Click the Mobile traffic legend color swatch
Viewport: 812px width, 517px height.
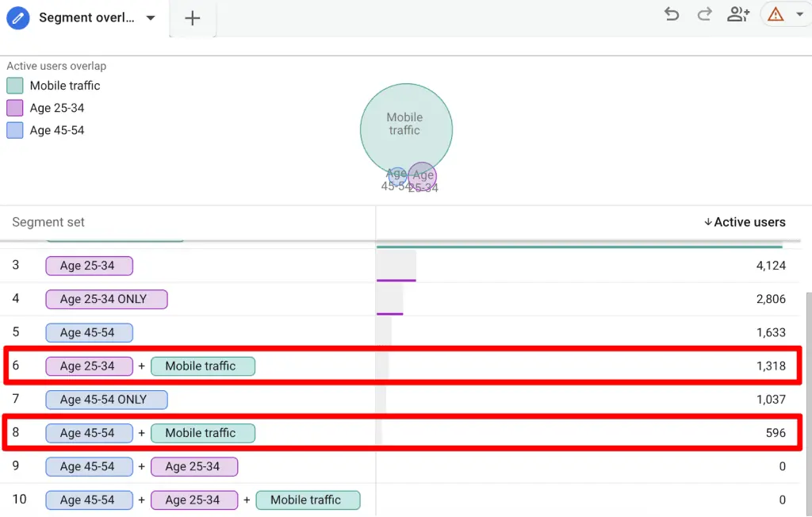tap(15, 85)
